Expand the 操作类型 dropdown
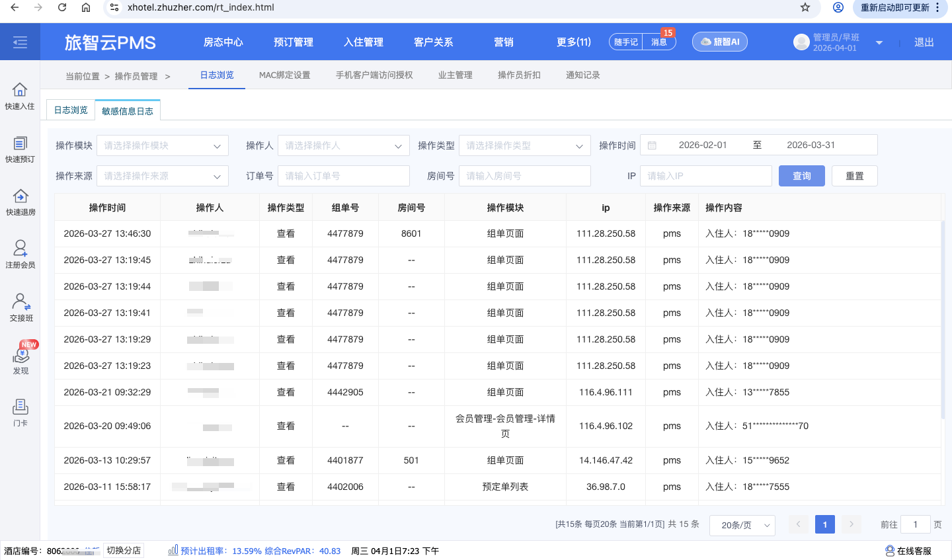This screenshot has height=560, width=952. pos(524,145)
